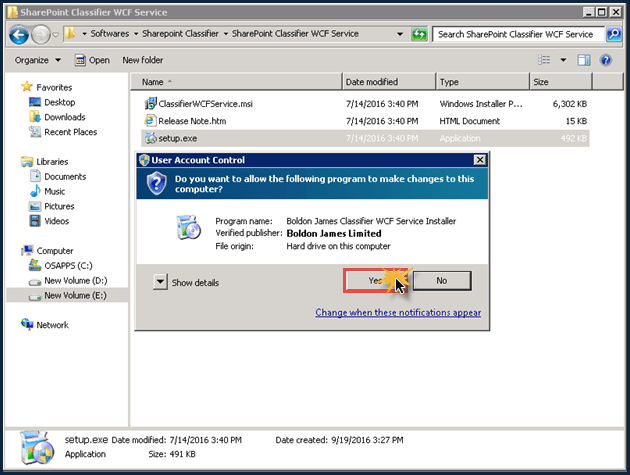630x475 pixels.
Task: Click Windows Installer P... type cell
Action: click(x=481, y=104)
